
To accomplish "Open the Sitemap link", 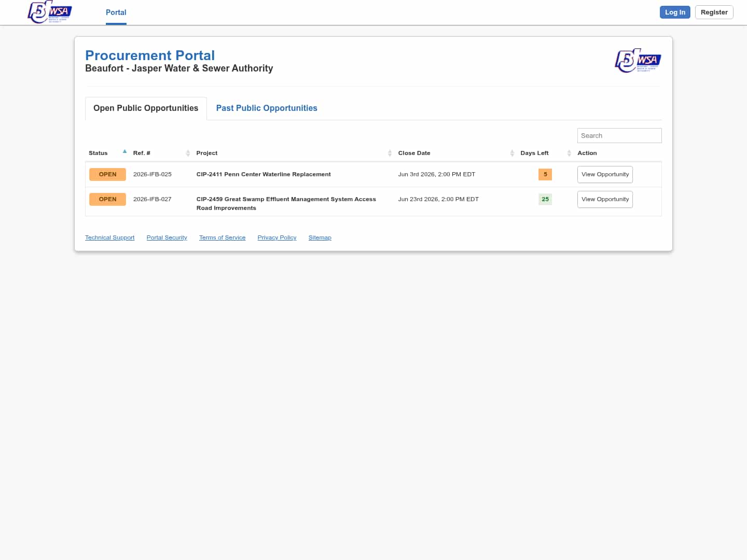I will (320, 237).
